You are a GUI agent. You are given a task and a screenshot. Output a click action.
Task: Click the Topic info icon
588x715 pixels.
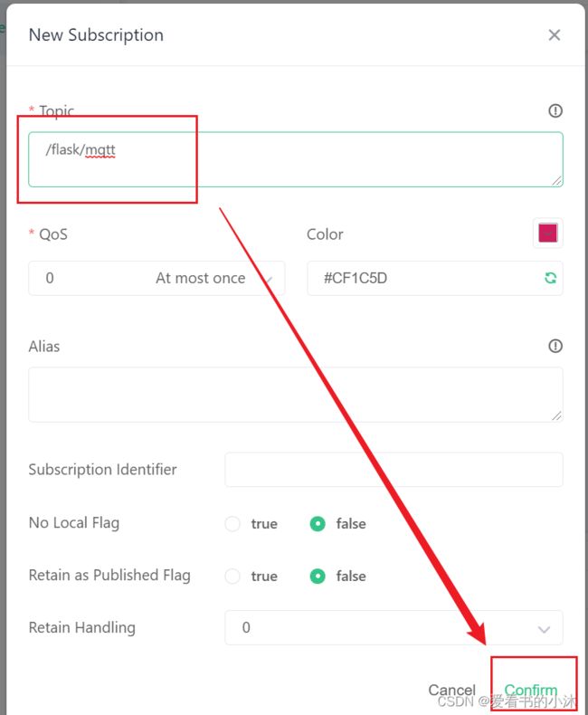tap(555, 110)
